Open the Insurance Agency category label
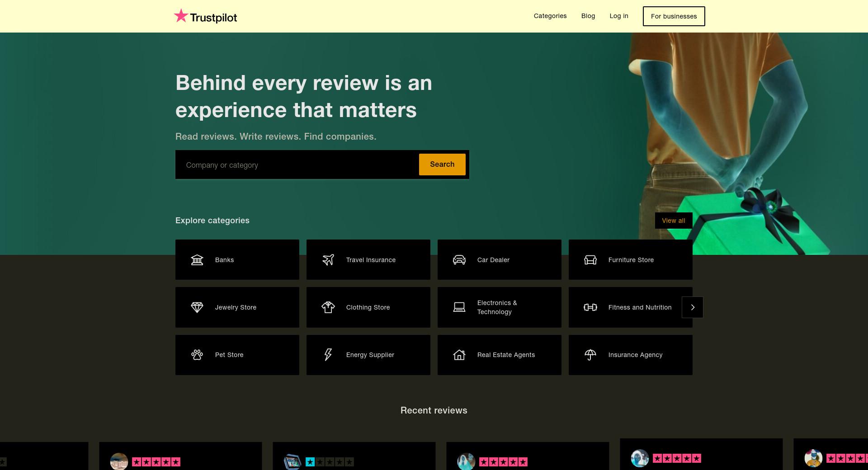Screen dimensions: 868x470 [x=635, y=355]
